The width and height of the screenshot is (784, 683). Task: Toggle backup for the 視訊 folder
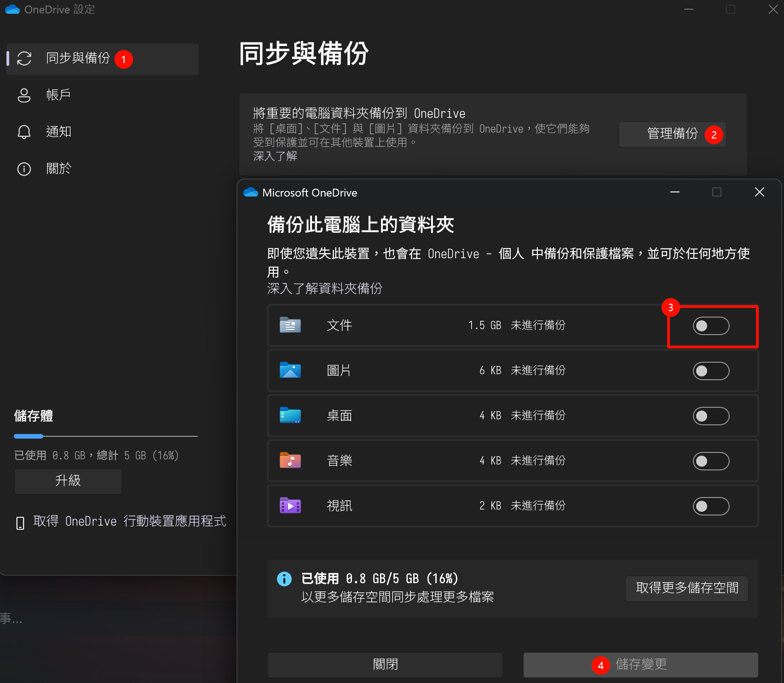point(711,506)
